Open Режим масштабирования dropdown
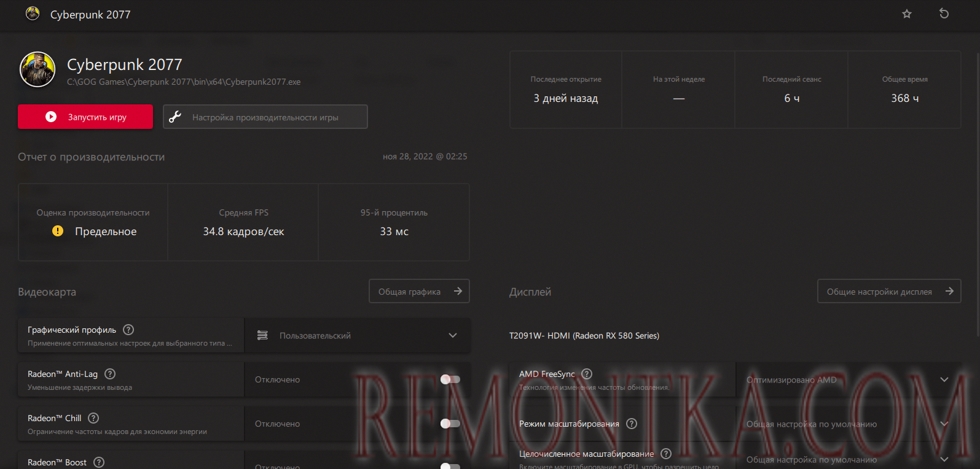The image size is (980, 469). [849, 424]
